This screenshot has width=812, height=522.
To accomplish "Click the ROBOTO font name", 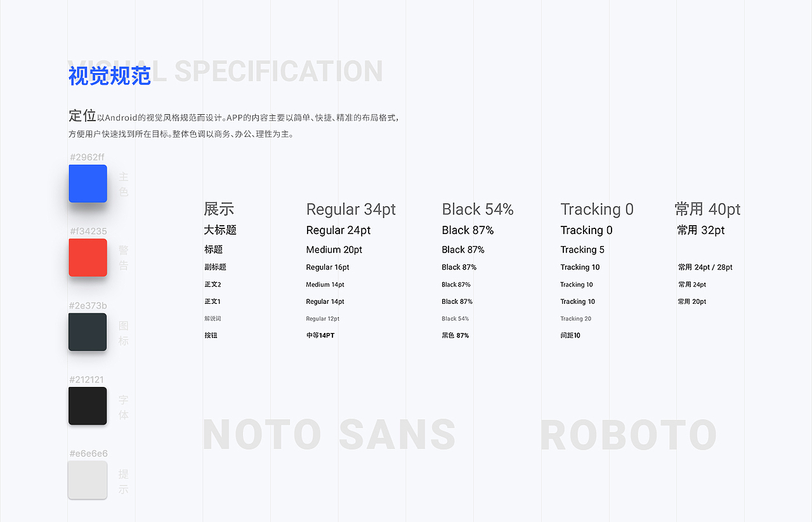I will click(x=628, y=435).
